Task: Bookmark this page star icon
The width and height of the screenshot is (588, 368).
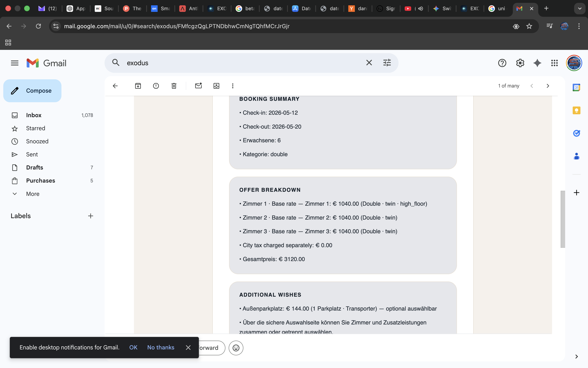Action: [529, 26]
